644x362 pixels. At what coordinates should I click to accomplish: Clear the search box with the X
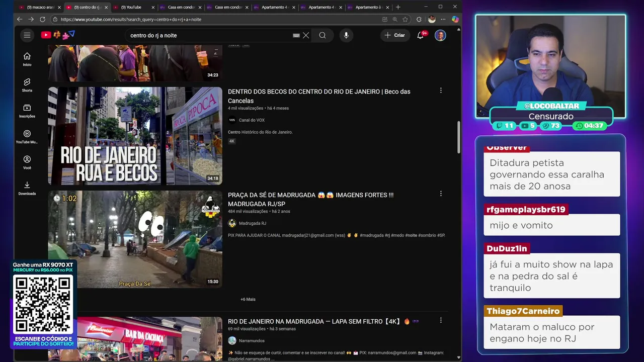click(x=306, y=35)
